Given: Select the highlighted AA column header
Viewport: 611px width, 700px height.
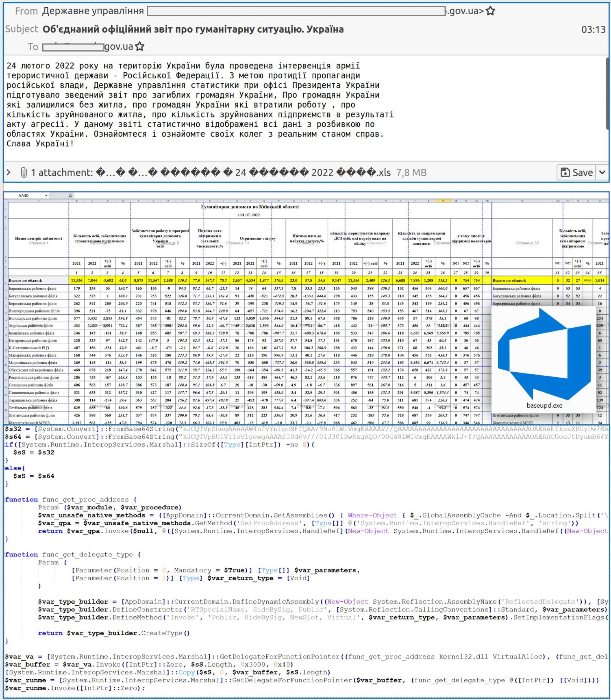Looking at the screenshot, I should click(x=443, y=201).
